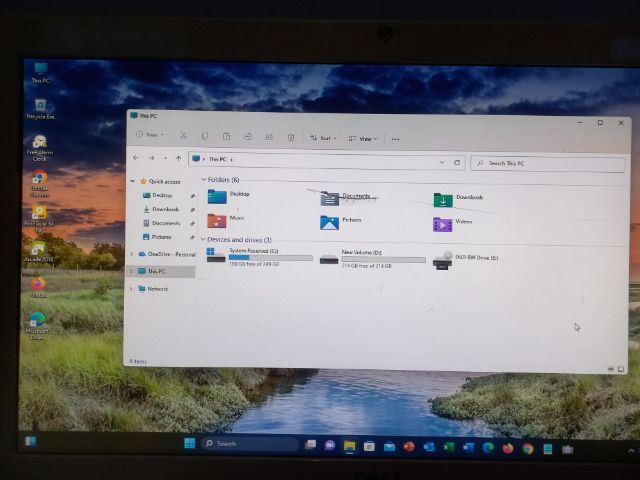Click the This PC address bar path

point(220,159)
